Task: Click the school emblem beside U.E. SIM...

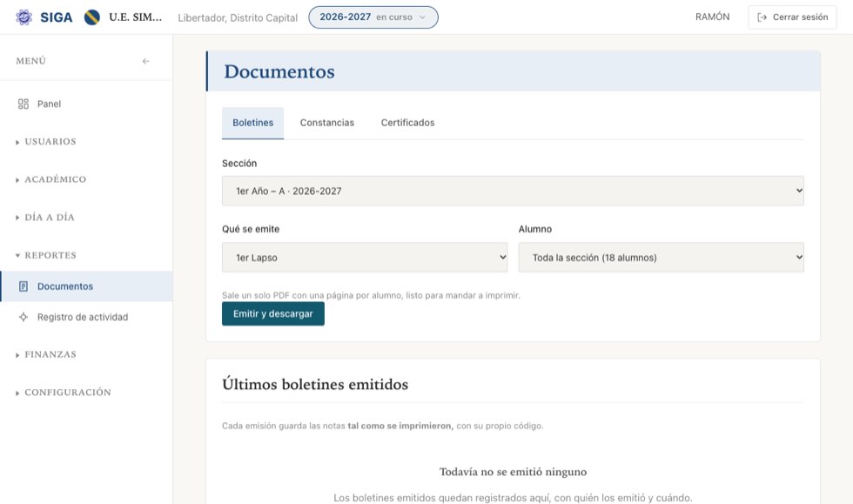Action: pyautogui.click(x=92, y=17)
